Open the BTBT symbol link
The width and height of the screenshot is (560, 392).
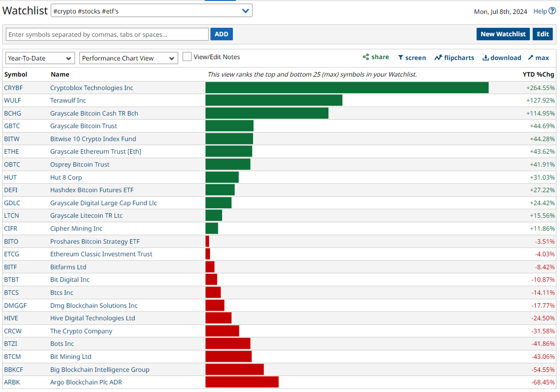(11, 280)
